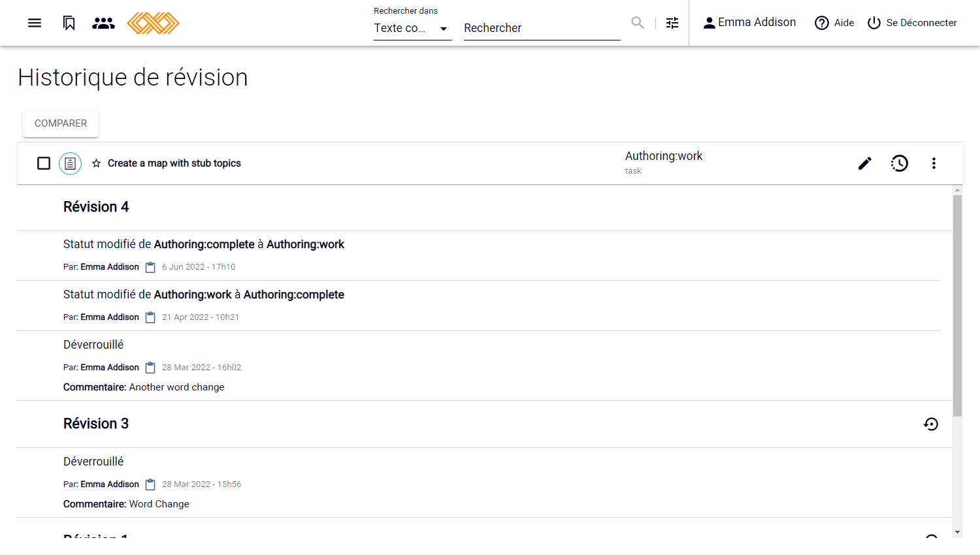Click 'Commentaire: Another word change' text
Image resolution: width=980 pixels, height=555 pixels.
(144, 387)
